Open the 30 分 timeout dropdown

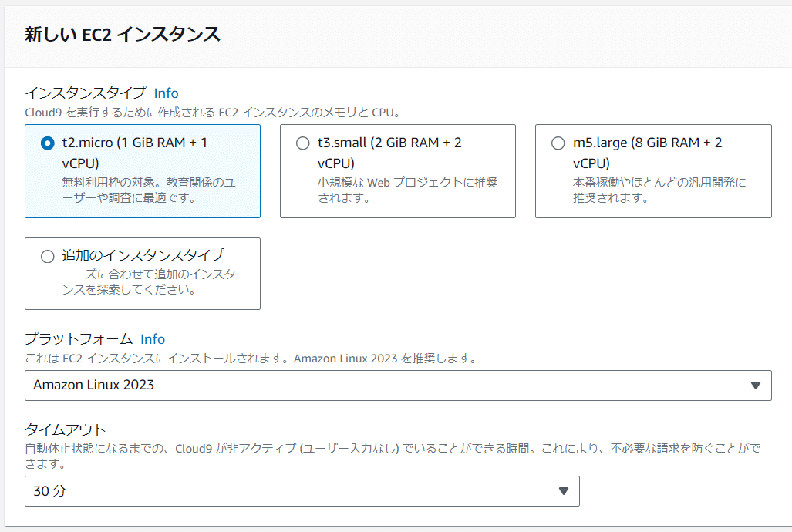coord(302,491)
